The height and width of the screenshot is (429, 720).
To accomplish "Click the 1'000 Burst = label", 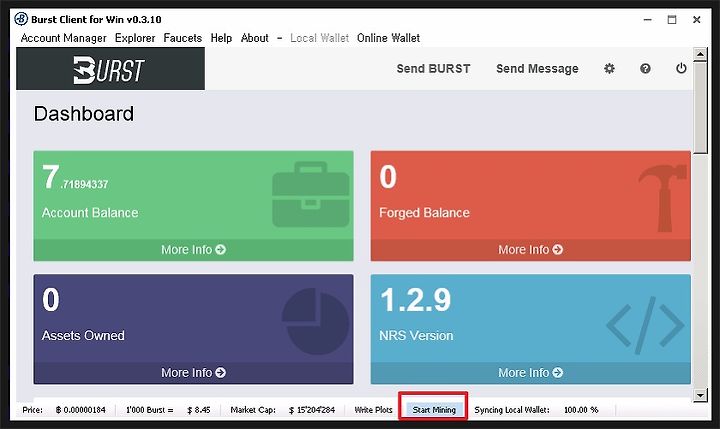I will click(150, 410).
